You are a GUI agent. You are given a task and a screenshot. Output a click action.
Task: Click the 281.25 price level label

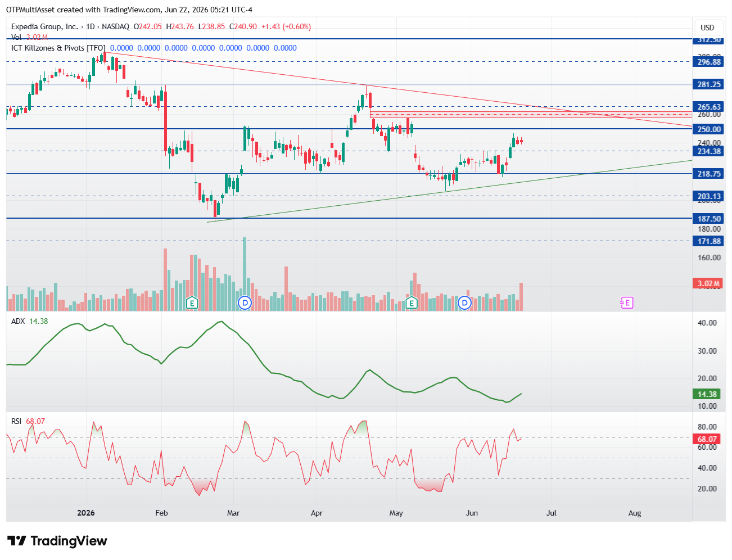tap(709, 84)
